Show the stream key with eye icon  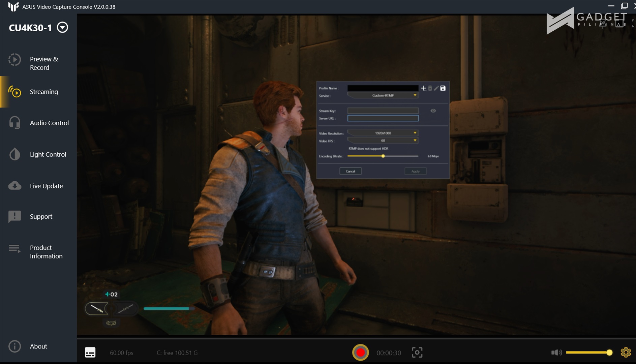(433, 111)
